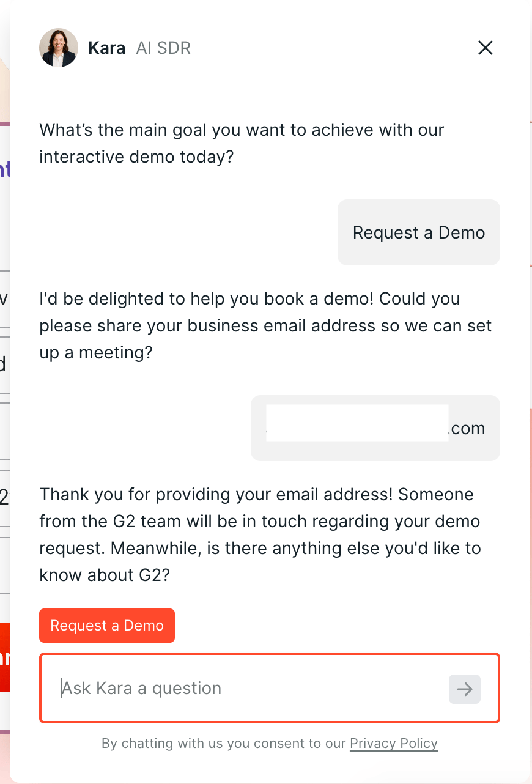Select the gray Request a Demo message bubble

point(419,232)
